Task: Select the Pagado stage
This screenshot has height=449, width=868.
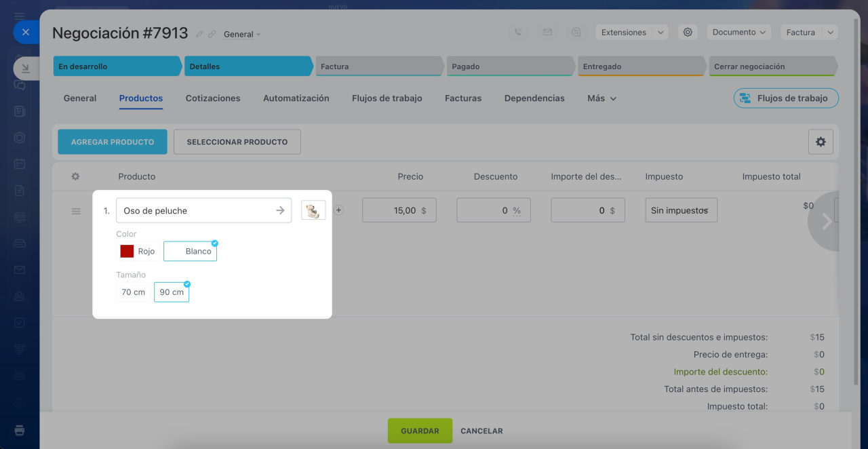Action: click(x=511, y=66)
